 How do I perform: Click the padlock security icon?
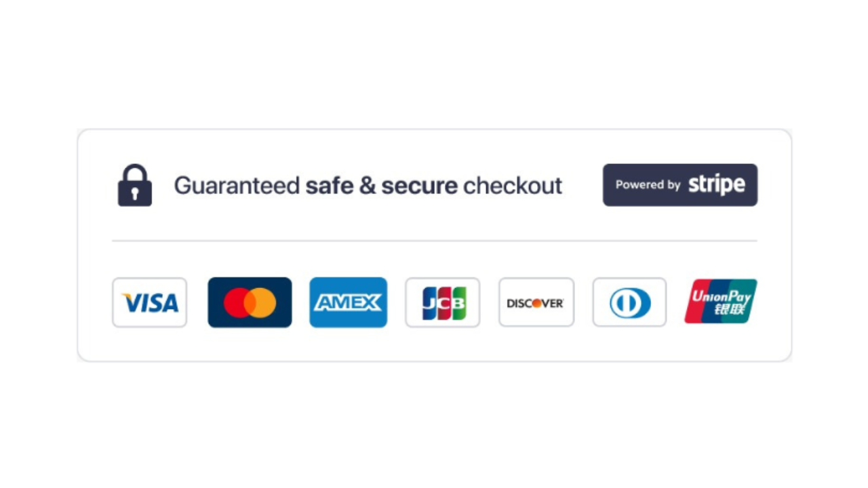pyautogui.click(x=135, y=185)
